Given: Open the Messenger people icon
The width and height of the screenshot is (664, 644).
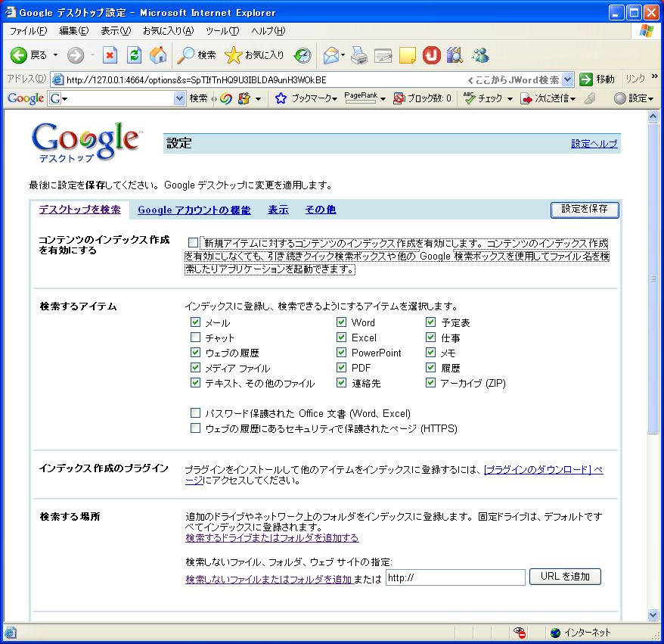Looking at the screenshot, I should click(x=481, y=55).
